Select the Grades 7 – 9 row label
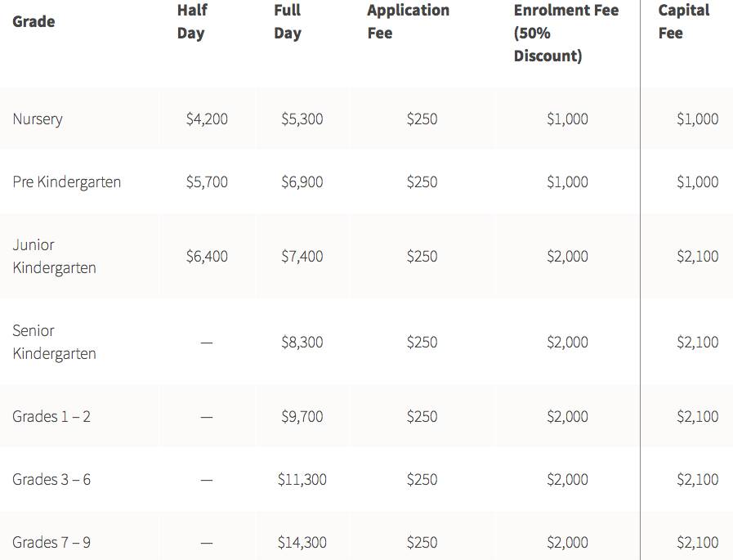 [x=51, y=543]
